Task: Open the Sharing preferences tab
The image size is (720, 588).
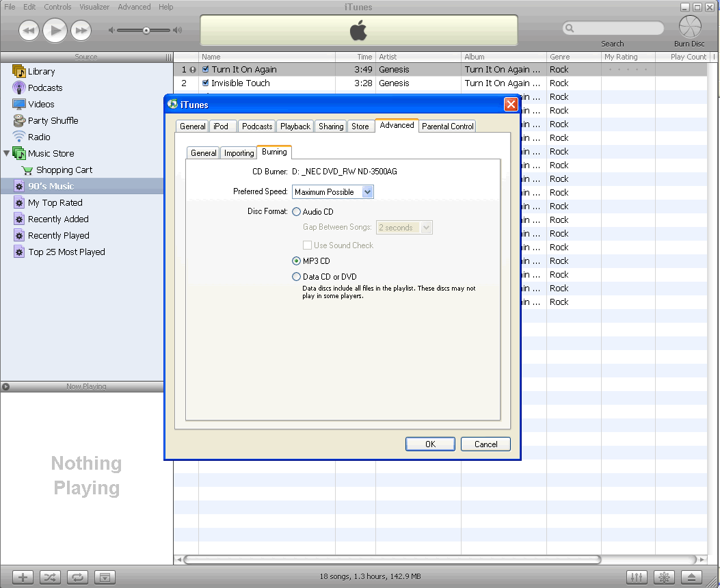Action: coord(331,126)
